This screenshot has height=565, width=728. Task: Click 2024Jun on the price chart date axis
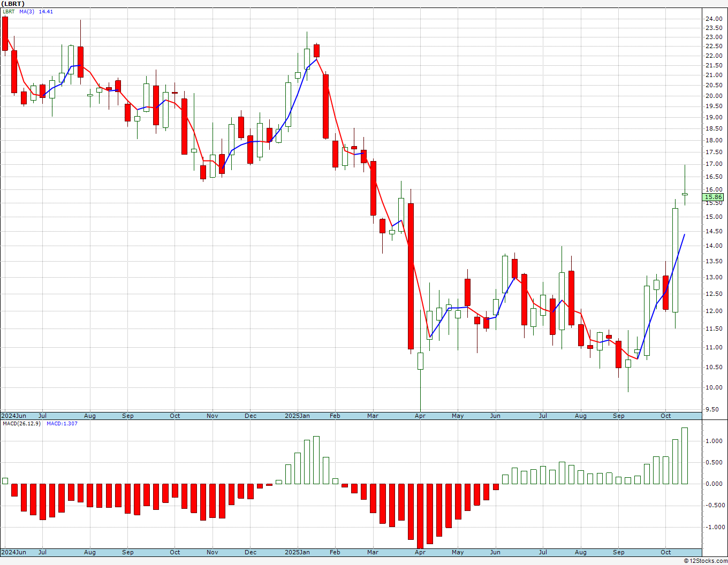coord(14,416)
